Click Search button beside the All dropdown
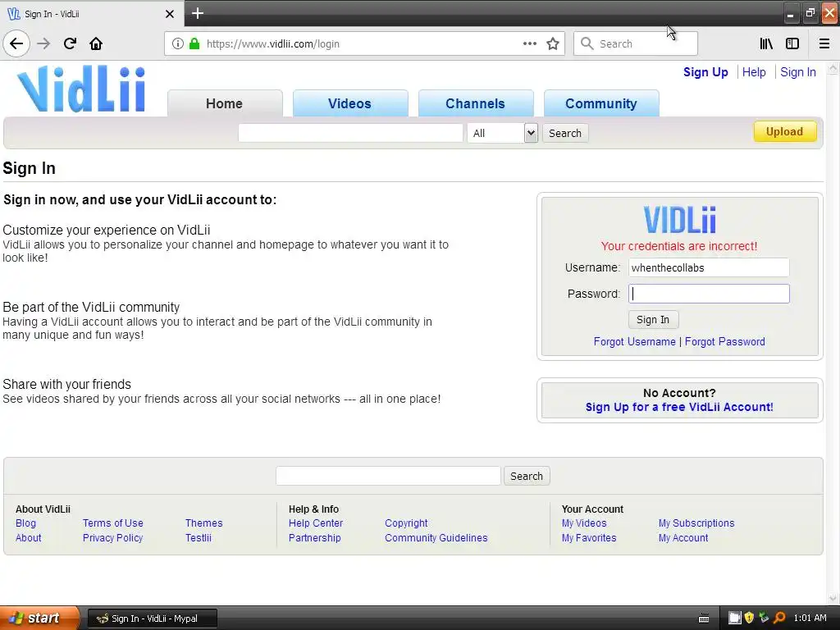 (x=565, y=133)
